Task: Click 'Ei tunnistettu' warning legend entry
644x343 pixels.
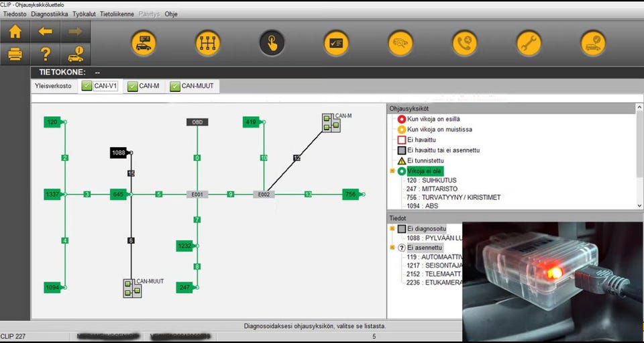Action: [425, 160]
